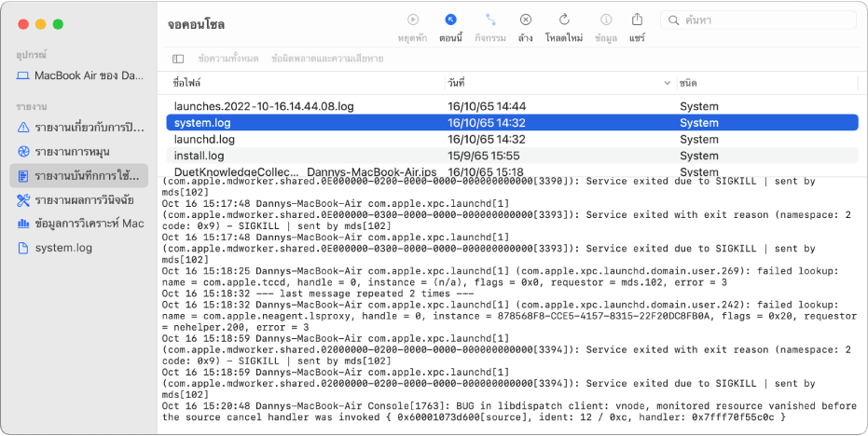Select the ข้อความทั้งหมด filter tab
The image size is (868, 436).
pos(228,59)
